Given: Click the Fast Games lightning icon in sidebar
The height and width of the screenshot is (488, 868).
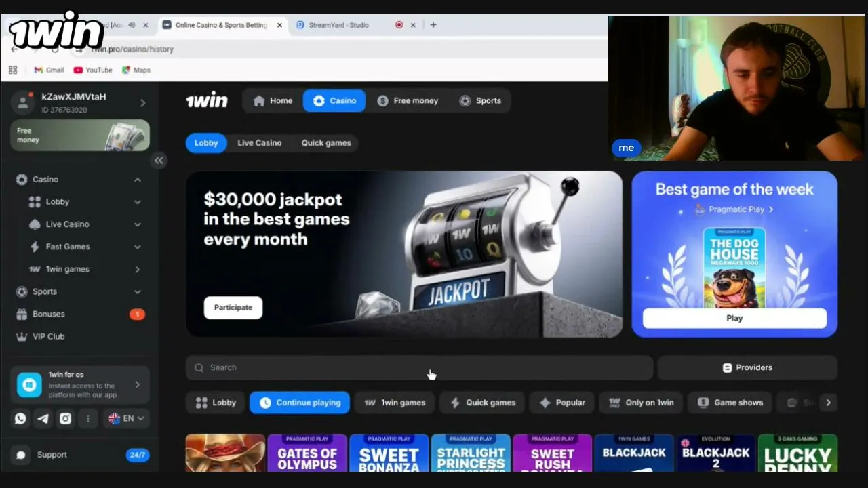Looking at the screenshot, I should click(x=35, y=247).
